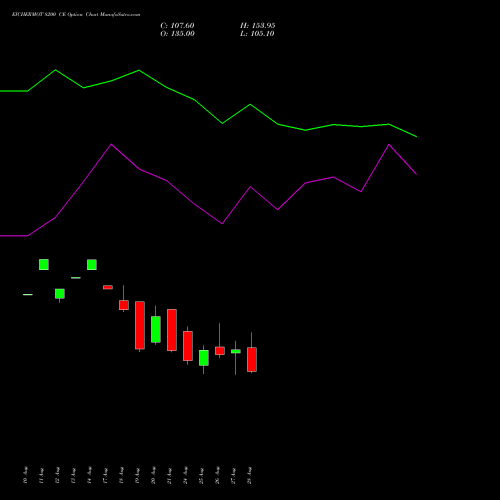Screen dimensions: 500x500
Task: Click the open price value O: 135.00
Action: [177, 34]
